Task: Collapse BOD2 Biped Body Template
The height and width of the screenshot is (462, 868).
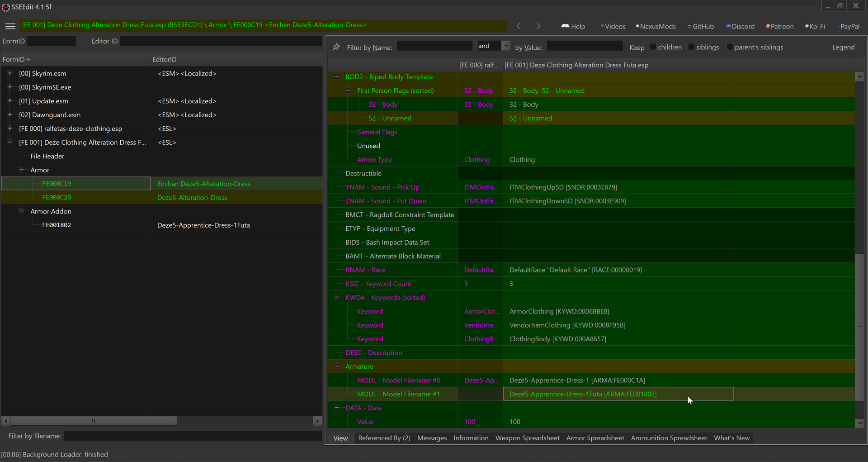Action: point(336,77)
